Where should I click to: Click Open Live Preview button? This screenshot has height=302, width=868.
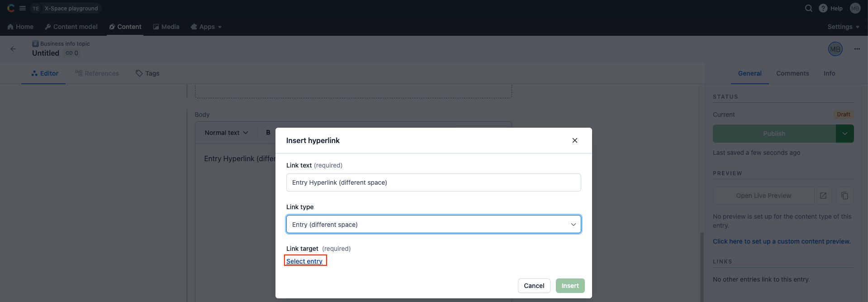coord(764,196)
